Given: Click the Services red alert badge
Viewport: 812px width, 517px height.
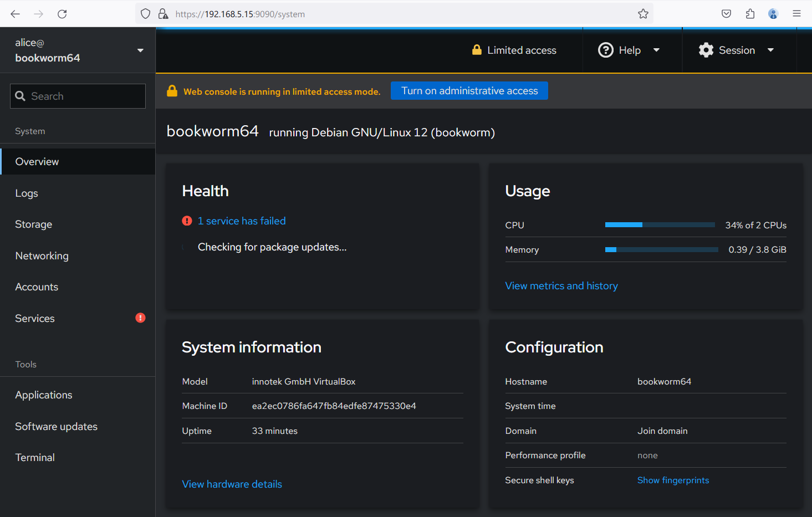Looking at the screenshot, I should tap(140, 318).
